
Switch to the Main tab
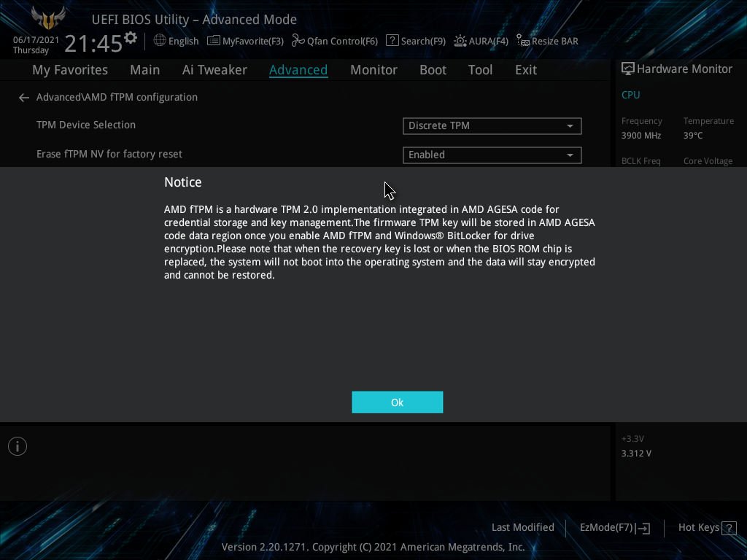coord(145,70)
